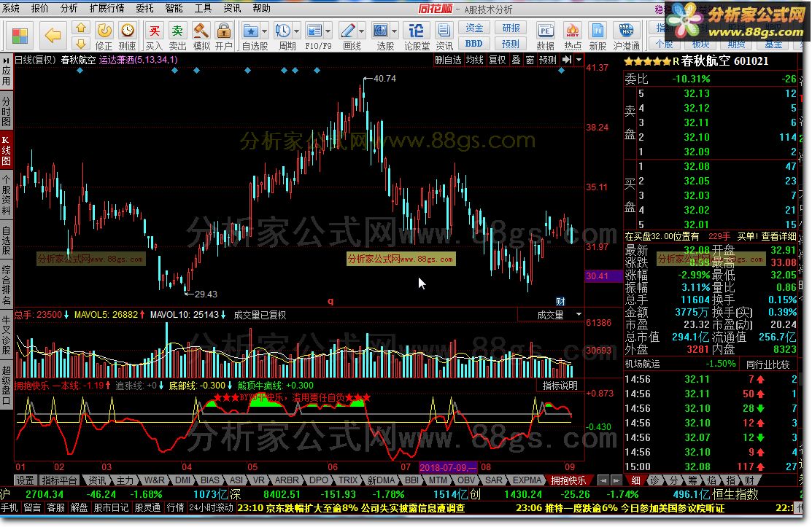Screen dimensions: 812x527
Task: Open the 报价 menu
Action: (40, 8)
